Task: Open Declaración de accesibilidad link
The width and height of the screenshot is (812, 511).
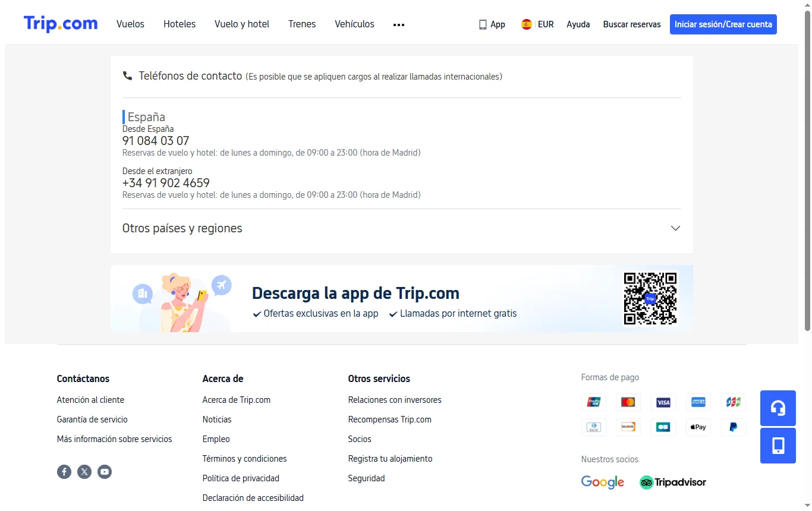Action: click(x=253, y=498)
